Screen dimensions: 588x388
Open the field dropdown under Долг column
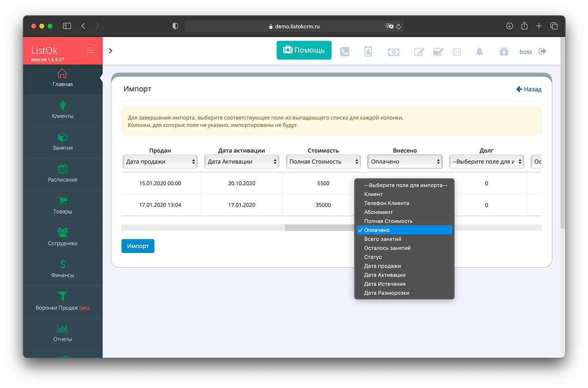click(x=486, y=162)
